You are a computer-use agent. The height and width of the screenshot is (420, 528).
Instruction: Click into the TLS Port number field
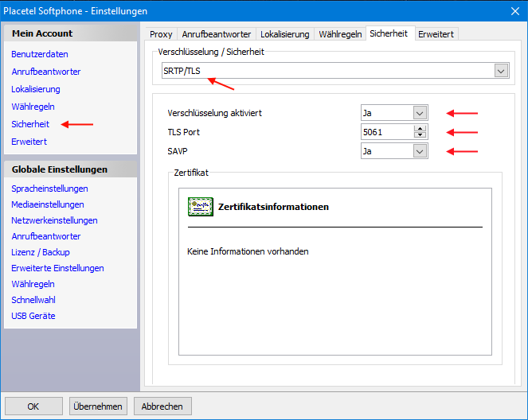tap(387, 132)
